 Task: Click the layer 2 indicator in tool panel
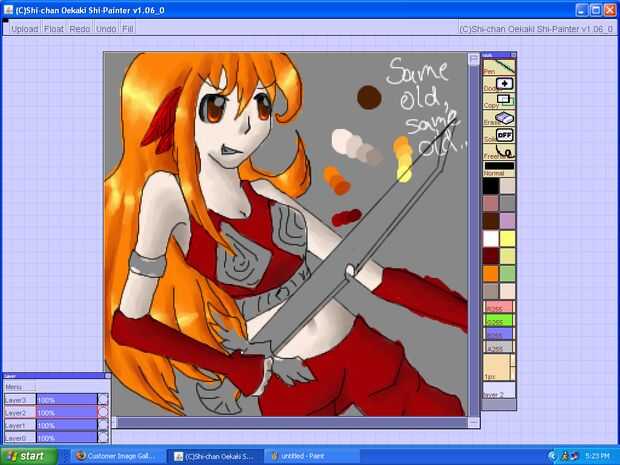click(499, 390)
